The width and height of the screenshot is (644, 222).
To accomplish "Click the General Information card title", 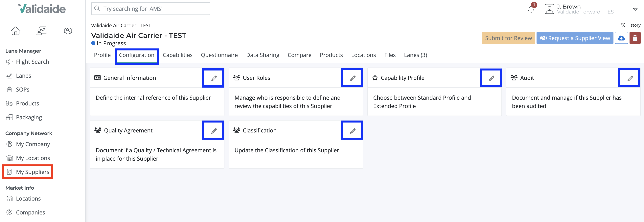I will coord(129,78).
